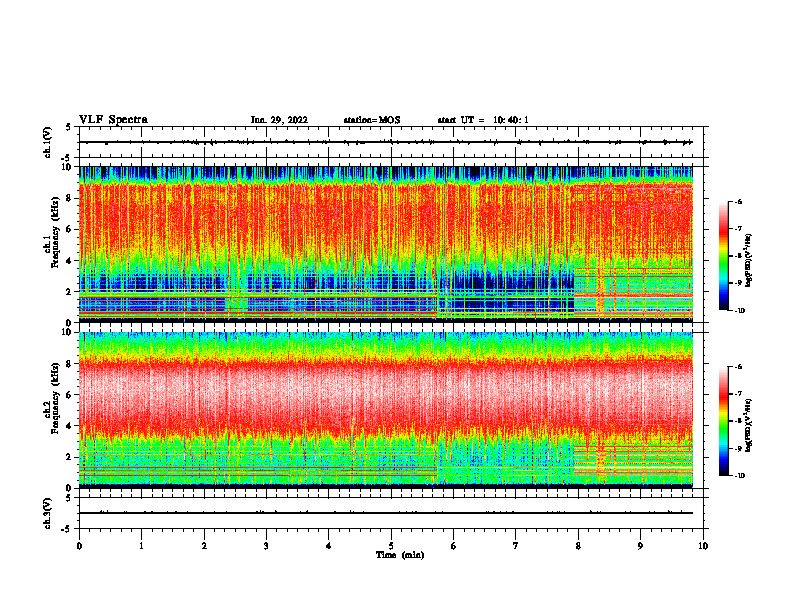The width and height of the screenshot is (792, 612).
Task: Click time axis tick label "2"
Action: point(204,546)
